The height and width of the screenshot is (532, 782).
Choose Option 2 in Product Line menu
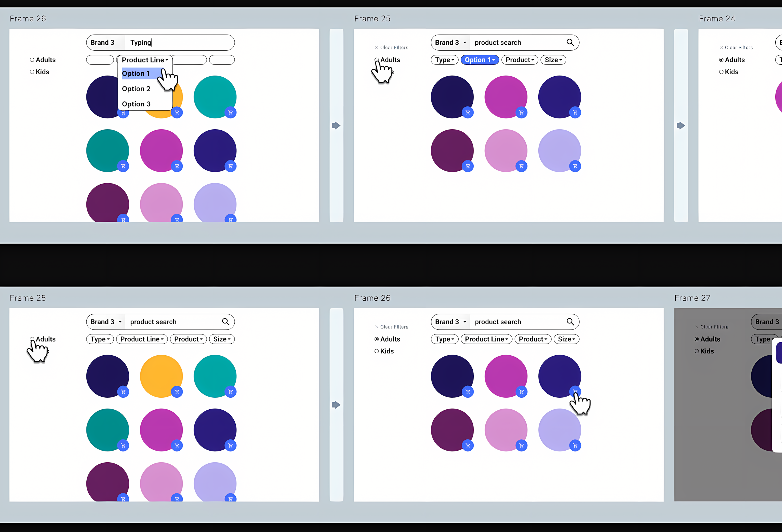click(x=136, y=89)
